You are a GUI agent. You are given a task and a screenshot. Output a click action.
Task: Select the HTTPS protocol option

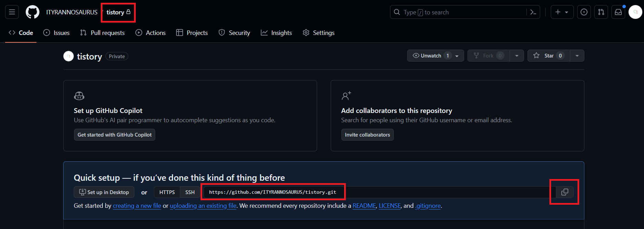click(167, 192)
